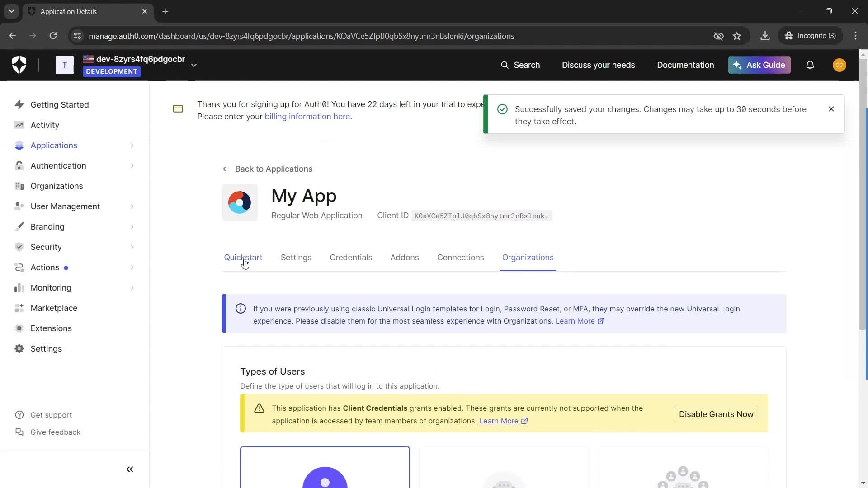
Task: Click the Extensions chip icon
Action: coord(19,328)
